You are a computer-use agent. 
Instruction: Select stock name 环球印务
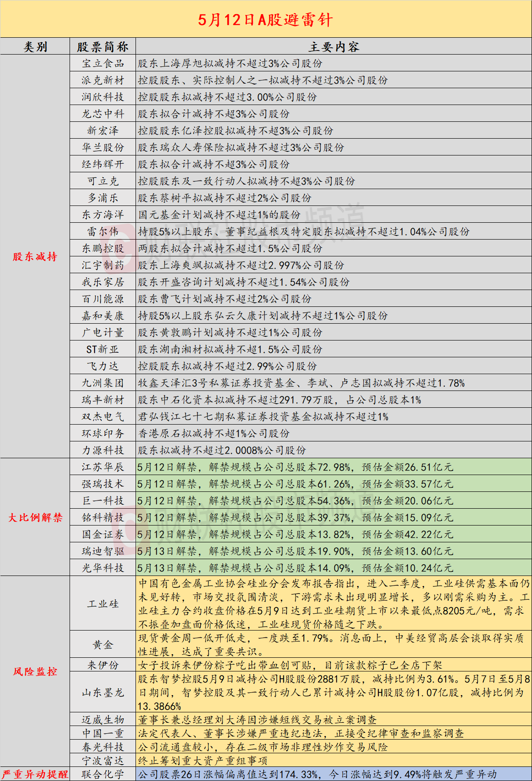click(103, 433)
